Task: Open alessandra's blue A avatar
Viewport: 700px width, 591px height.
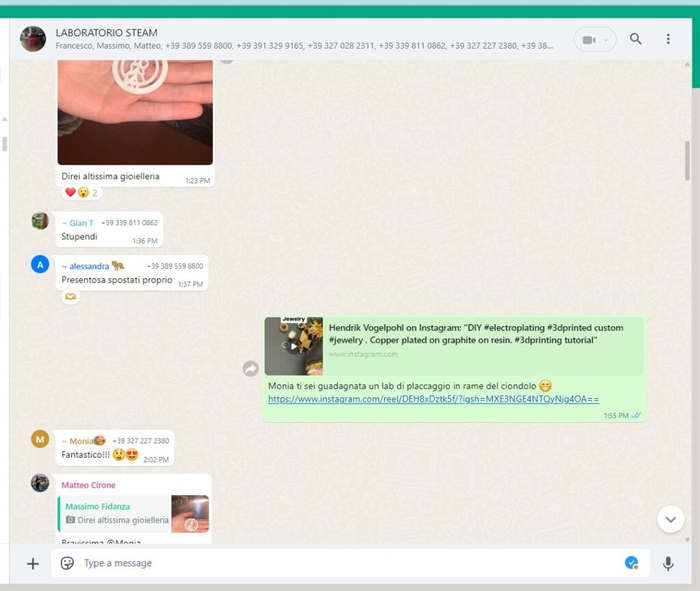Action: tap(40, 265)
